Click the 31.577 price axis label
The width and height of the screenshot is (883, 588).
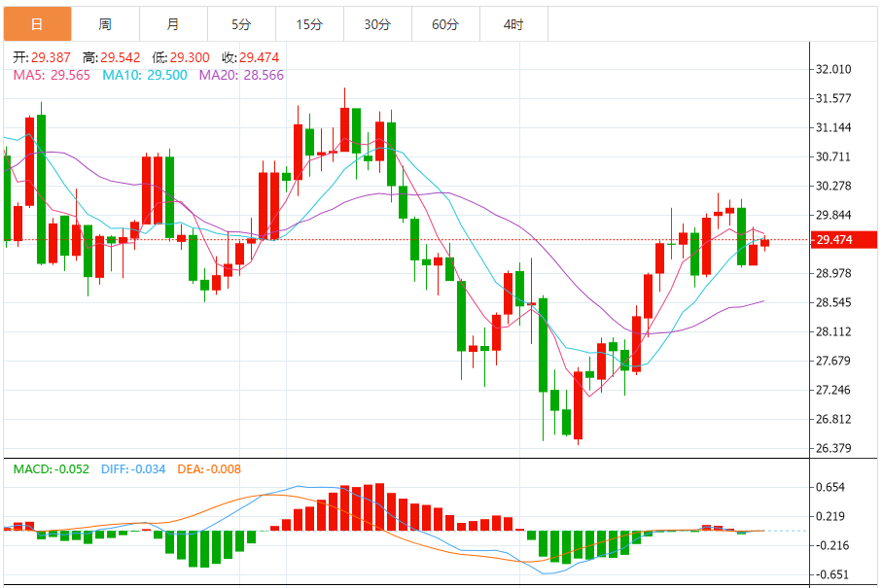833,98
